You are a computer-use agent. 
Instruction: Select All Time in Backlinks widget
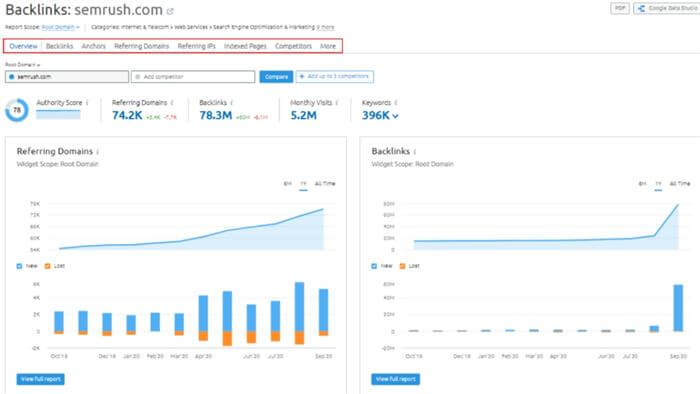680,184
